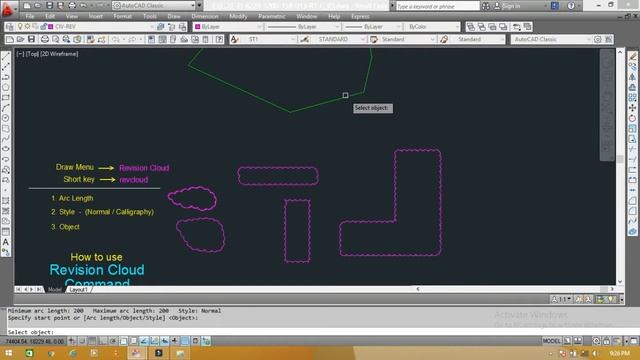
Task: Choose the Rectangle draw tool
Action: (x=6, y=98)
